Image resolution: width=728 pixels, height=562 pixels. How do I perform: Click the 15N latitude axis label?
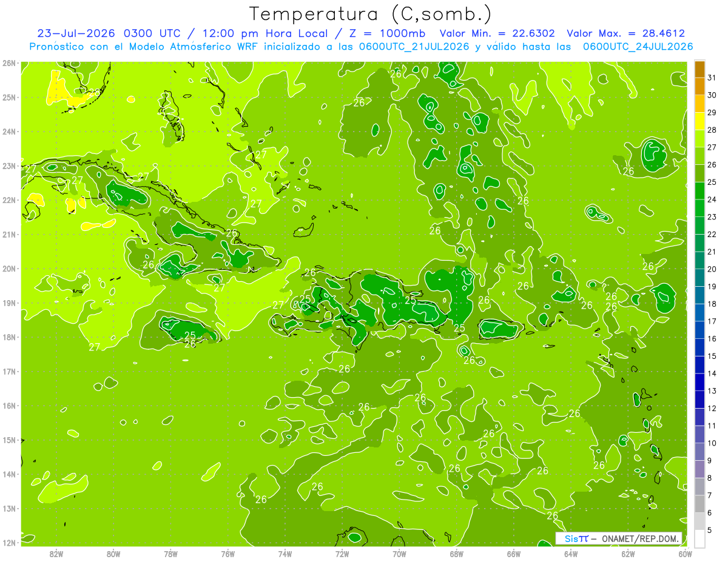pyautogui.click(x=8, y=440)
